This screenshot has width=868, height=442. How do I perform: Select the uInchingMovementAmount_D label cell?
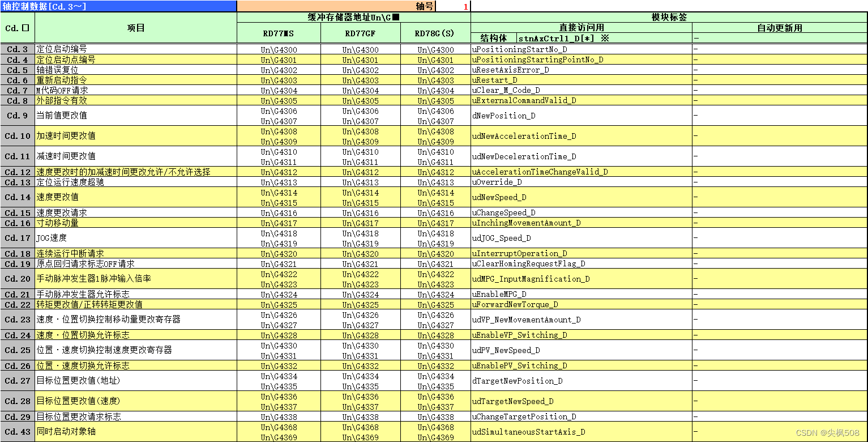point(581,223)
